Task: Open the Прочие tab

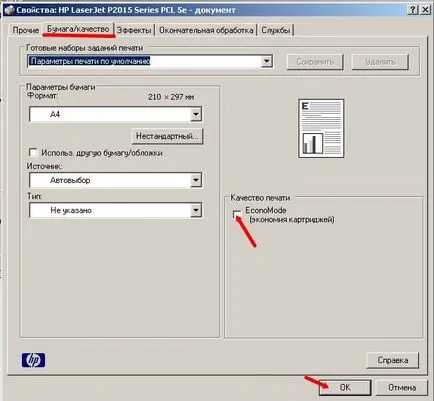Action: 25,30
